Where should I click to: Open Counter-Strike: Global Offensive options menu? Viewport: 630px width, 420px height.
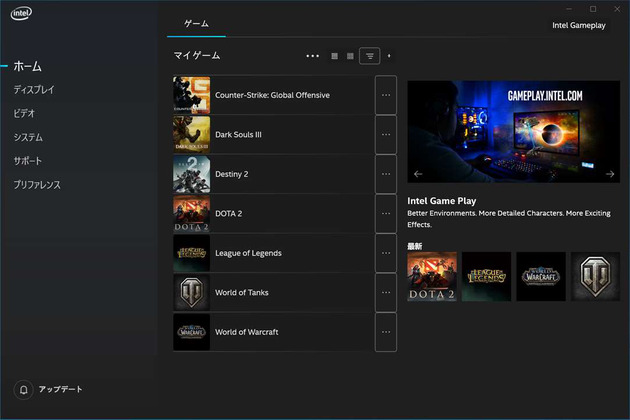[x=386, y=95]
